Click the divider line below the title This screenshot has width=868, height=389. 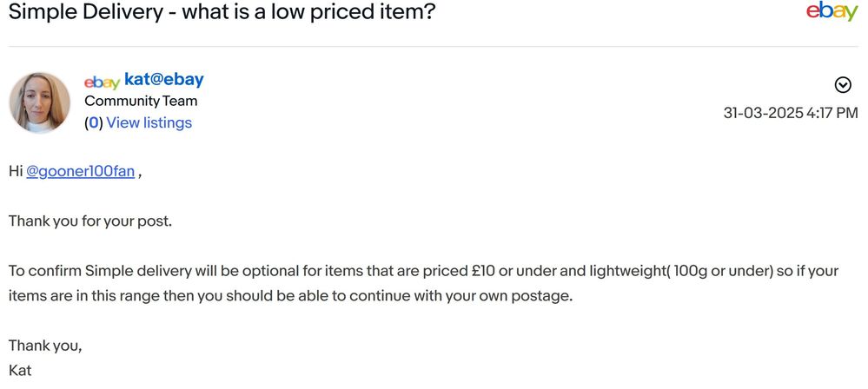click(x=434, y=46)
